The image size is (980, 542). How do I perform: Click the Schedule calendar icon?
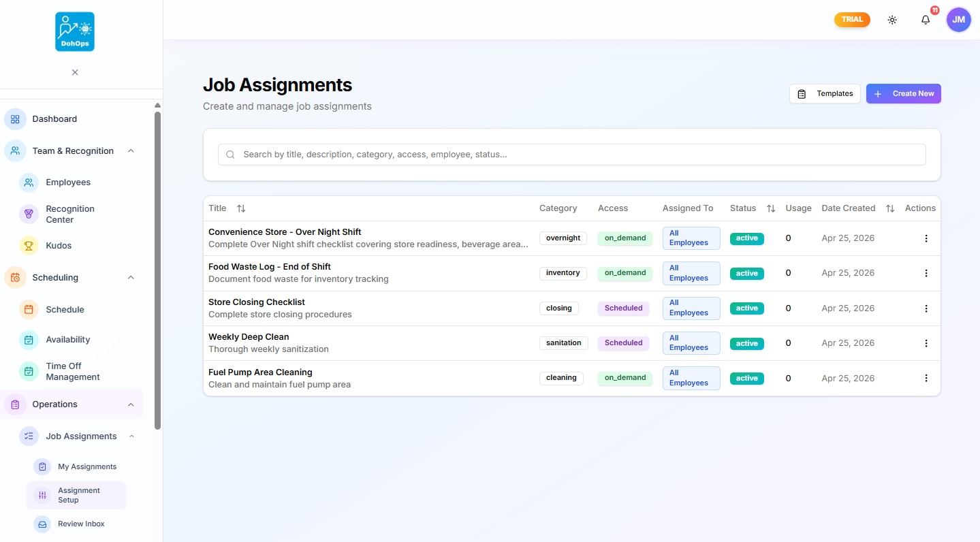coord(28,309)
